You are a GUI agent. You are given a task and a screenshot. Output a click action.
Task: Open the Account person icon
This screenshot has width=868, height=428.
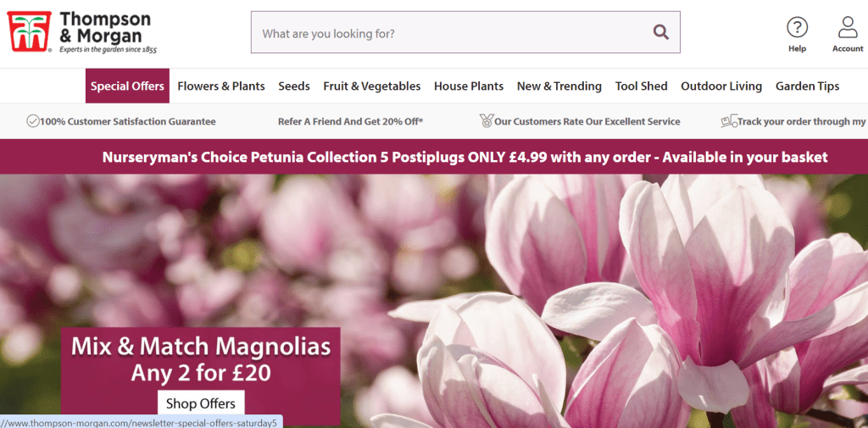pos(848,27)
